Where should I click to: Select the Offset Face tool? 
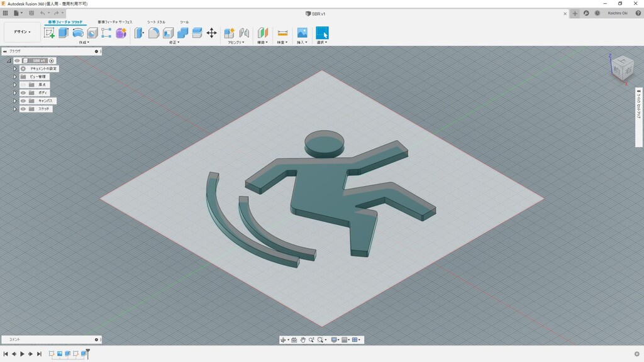coord(197,33)
